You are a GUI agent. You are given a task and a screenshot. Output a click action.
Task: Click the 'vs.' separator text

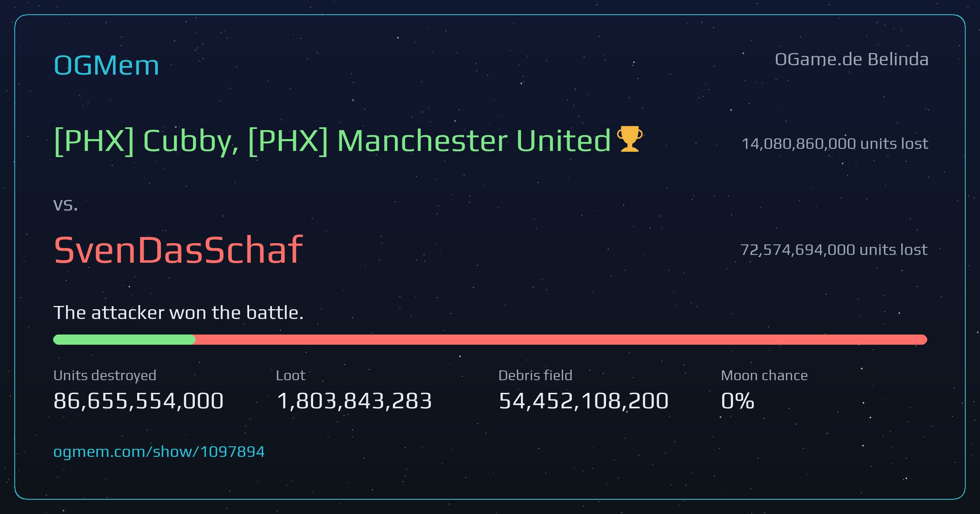[x=65, y=205]
